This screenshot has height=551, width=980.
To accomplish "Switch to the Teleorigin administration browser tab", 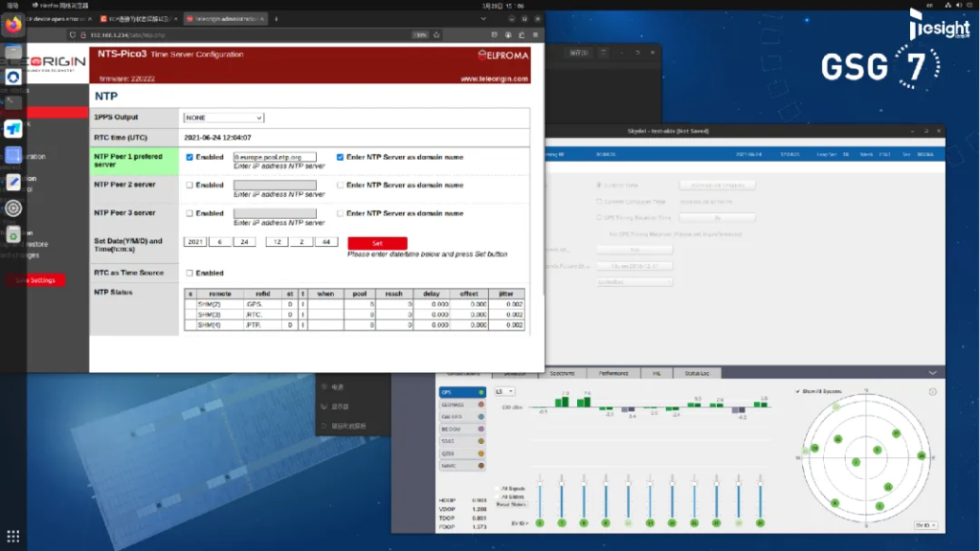I will pyautogui.click(x=224, y=19).
